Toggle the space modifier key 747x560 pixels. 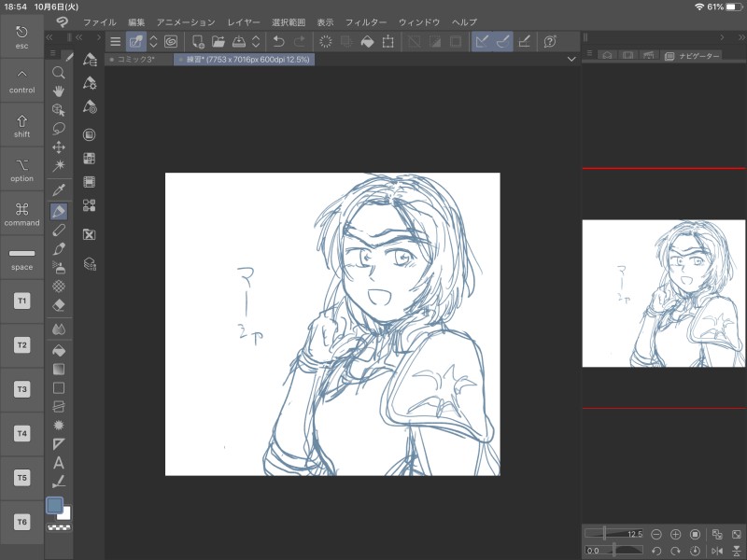coord(21,259)
